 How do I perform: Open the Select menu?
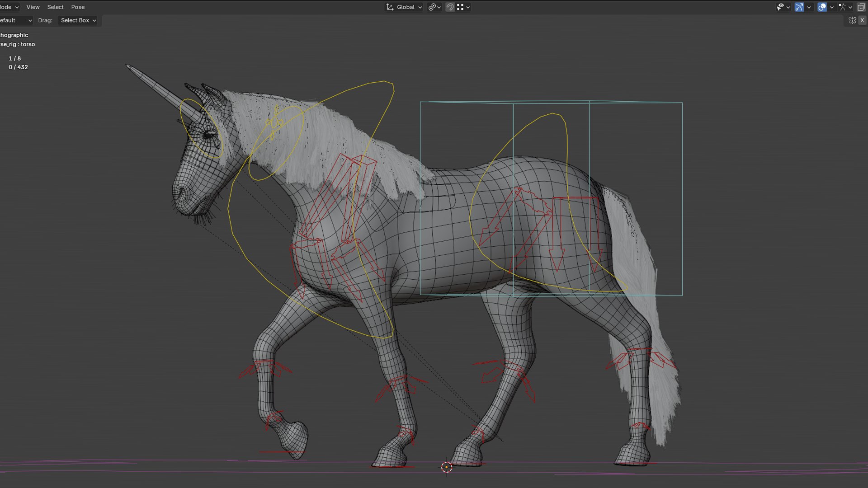(55, 7)
